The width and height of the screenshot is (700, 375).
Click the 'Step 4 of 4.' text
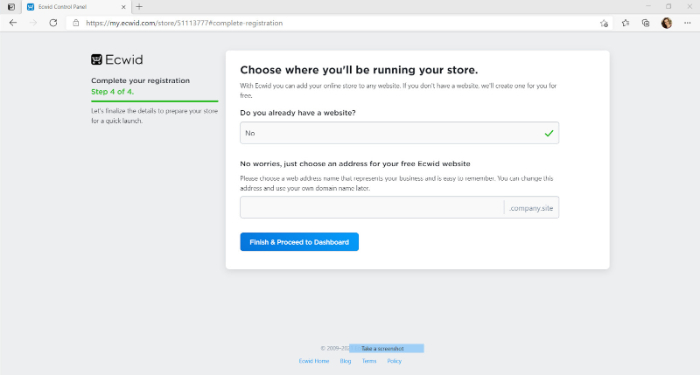(112, 92)
